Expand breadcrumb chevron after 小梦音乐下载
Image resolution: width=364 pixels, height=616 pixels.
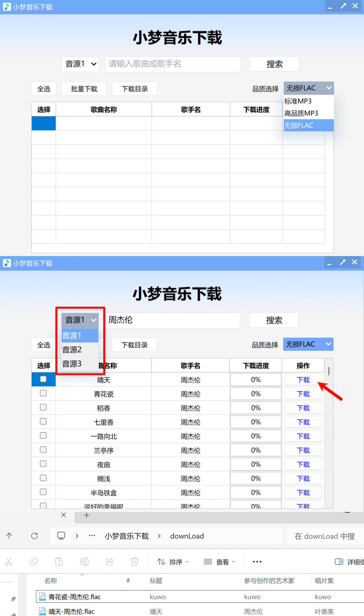coord(159,536)
